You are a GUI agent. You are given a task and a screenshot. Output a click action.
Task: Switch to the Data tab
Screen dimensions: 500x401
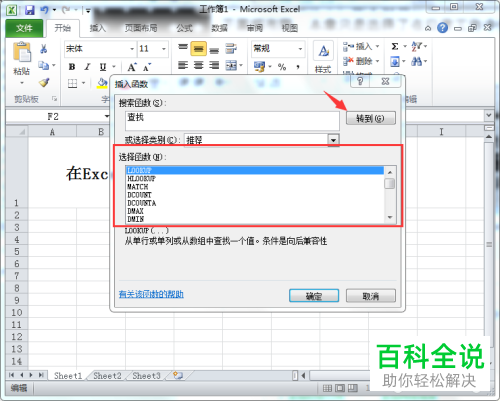[219, 28]
